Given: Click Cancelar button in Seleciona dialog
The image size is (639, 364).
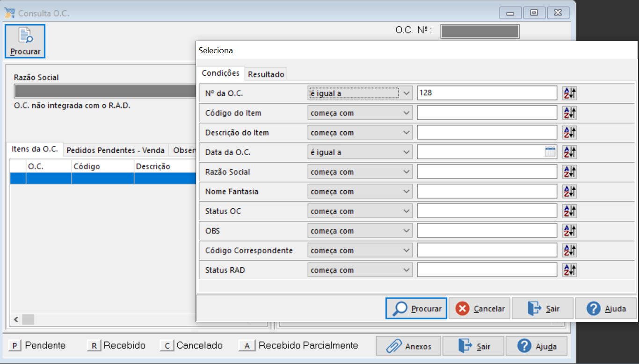Looking at the screenshot, I should (x=479, y=308).
